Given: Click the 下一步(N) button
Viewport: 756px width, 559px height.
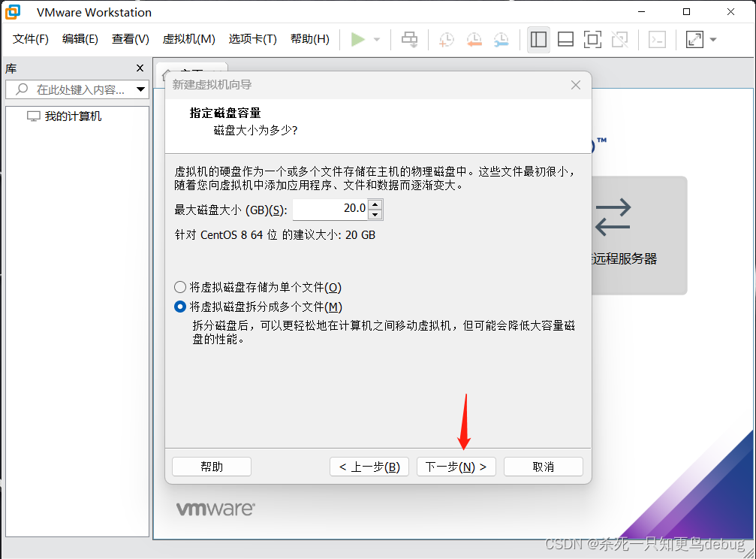Looking at the screenshot, I should pos(456,466).
